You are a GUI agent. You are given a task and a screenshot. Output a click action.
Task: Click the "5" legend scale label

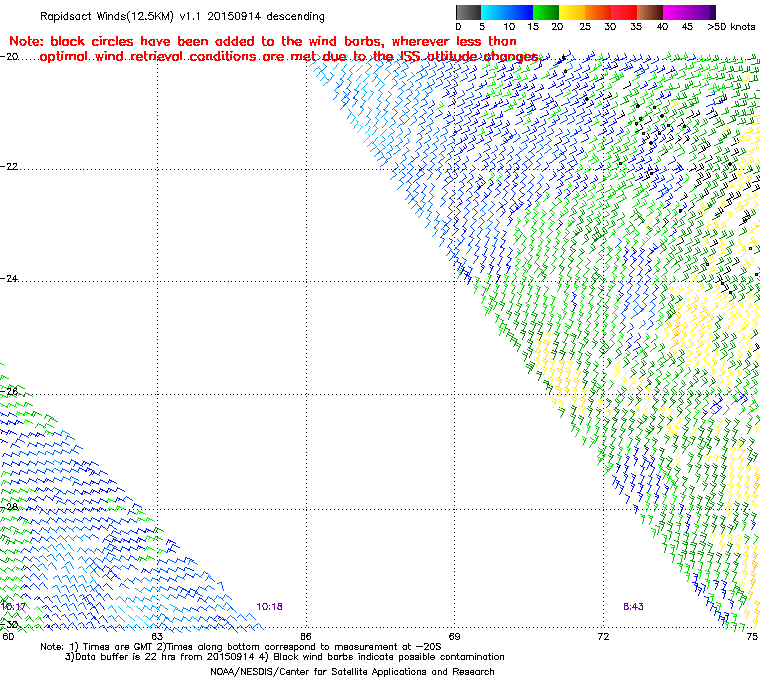pos(482,27)
